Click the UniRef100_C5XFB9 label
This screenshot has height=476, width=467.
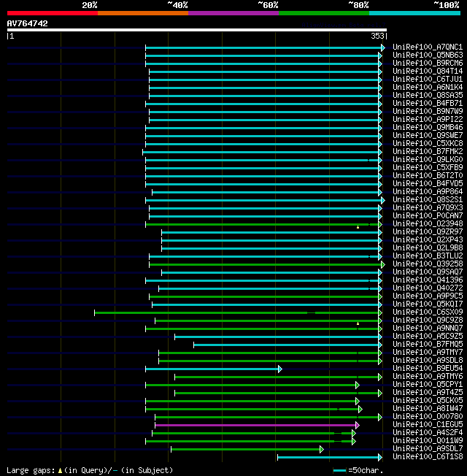pos(428,168)
